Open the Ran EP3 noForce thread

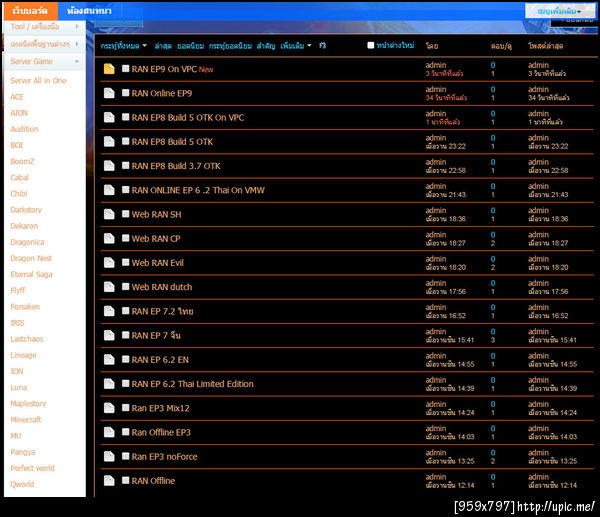165,457
